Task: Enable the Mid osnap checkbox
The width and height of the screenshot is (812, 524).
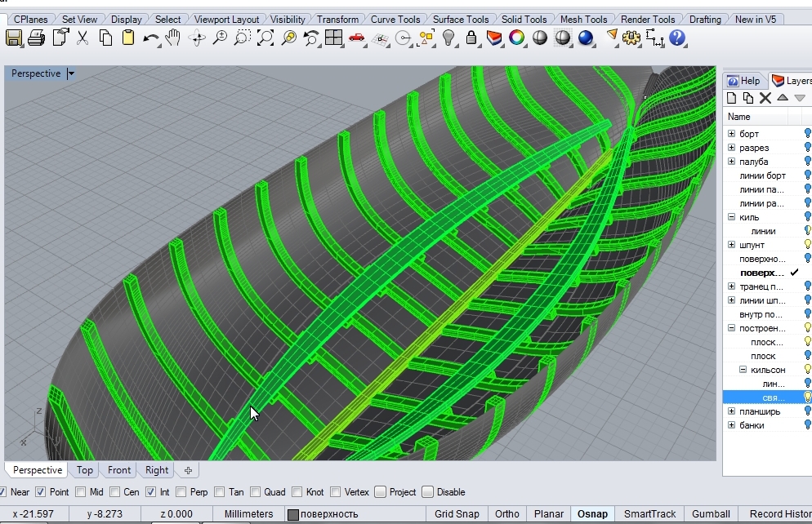Action: click(80, 492)
